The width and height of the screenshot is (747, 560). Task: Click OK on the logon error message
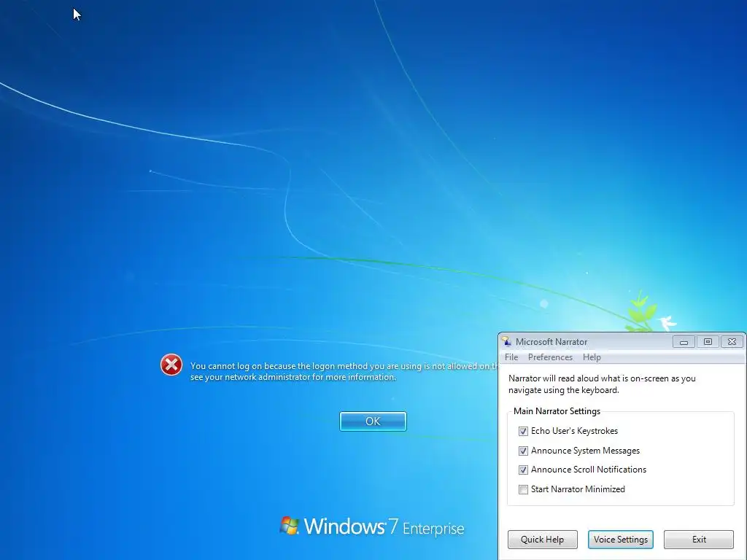[x=373, y=421]
